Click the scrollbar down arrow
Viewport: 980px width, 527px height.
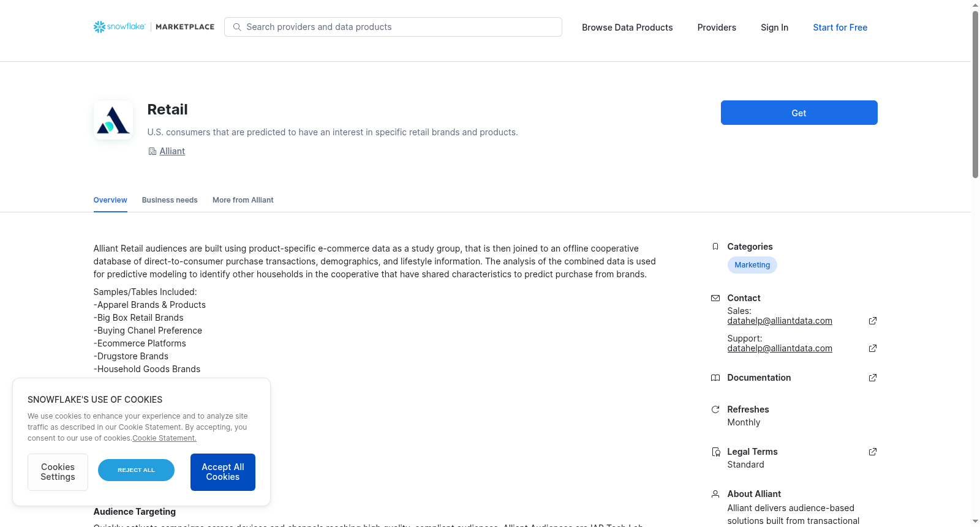coord(975,521)
